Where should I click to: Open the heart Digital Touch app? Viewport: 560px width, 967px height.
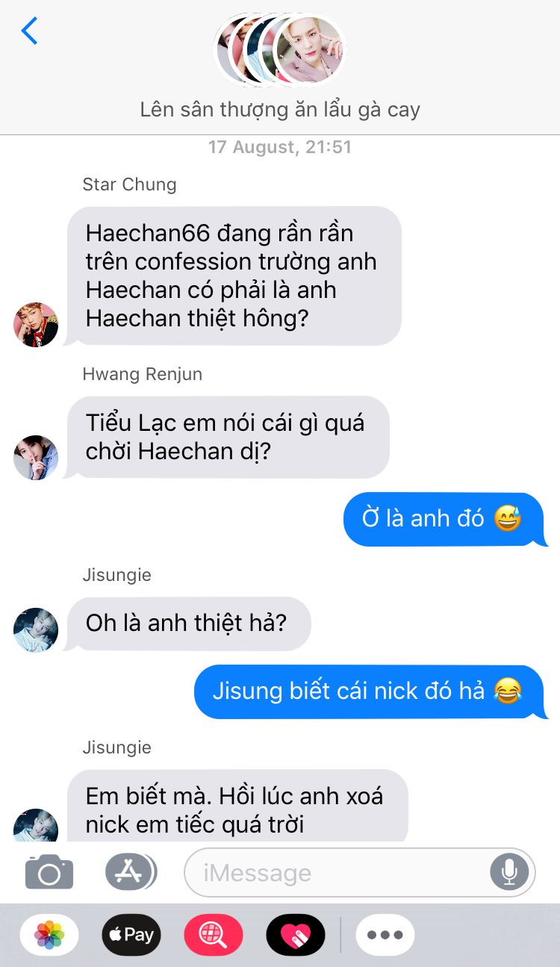[x=296, y=935]
